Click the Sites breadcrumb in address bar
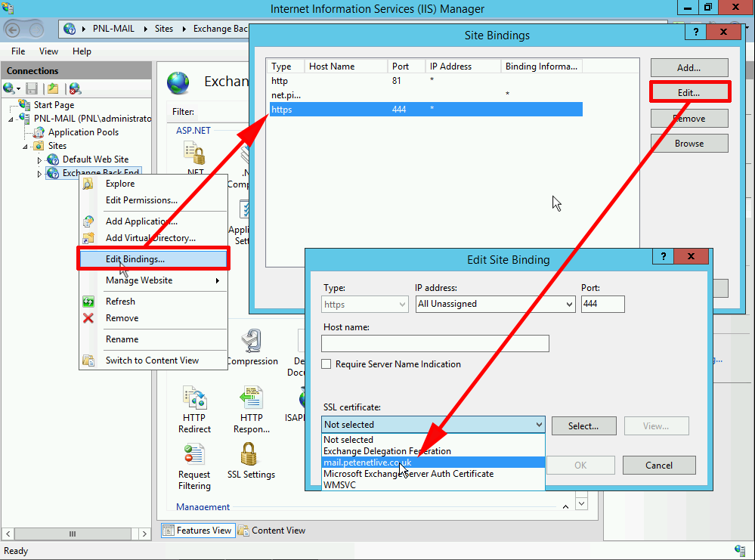This screenshot has height=560, width=755. 164,29
